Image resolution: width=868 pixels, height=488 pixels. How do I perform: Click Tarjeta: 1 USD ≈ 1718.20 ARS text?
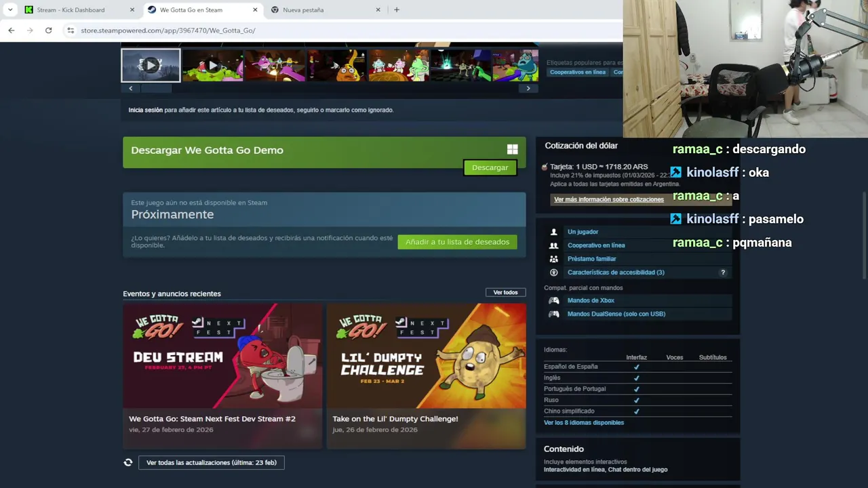[x=599, y=167]
